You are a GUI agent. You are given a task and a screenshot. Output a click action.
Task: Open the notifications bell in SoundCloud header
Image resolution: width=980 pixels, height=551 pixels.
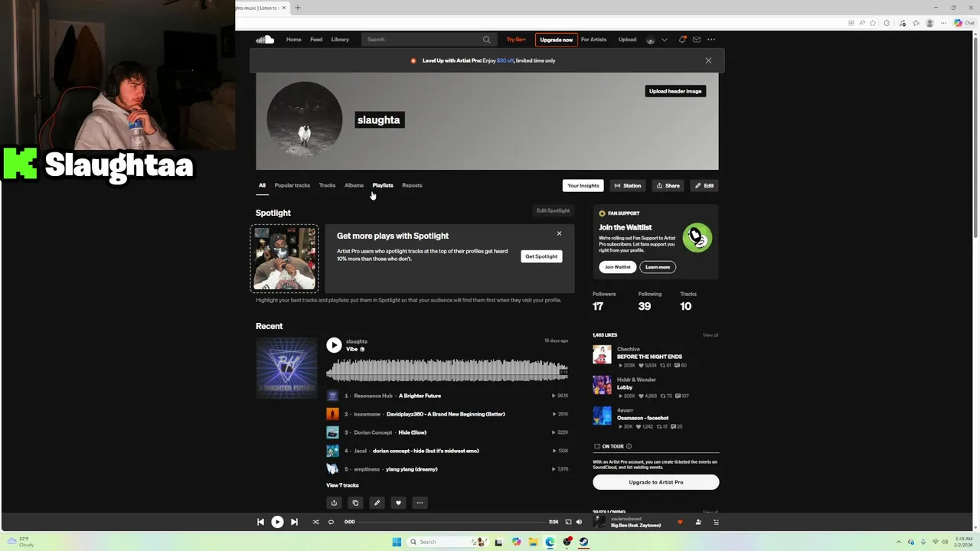tap(682, 40)
